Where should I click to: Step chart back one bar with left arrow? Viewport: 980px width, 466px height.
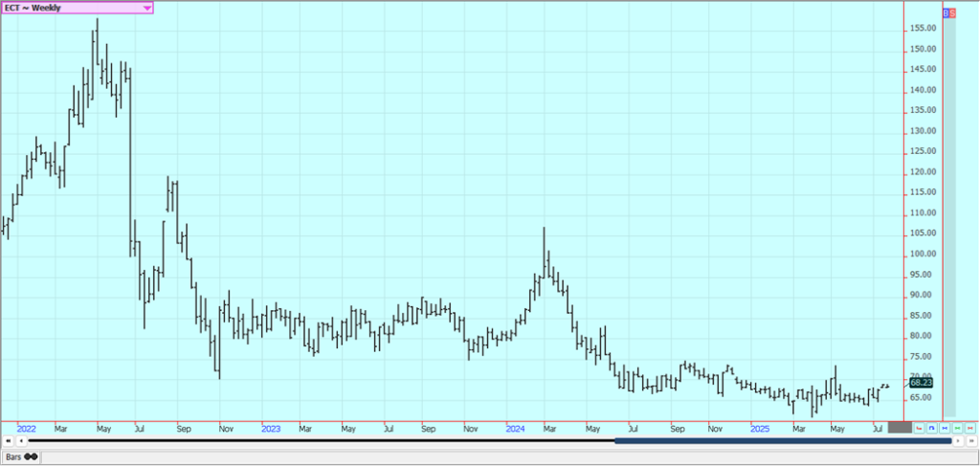pyautogui.click(x=21, y=441)
